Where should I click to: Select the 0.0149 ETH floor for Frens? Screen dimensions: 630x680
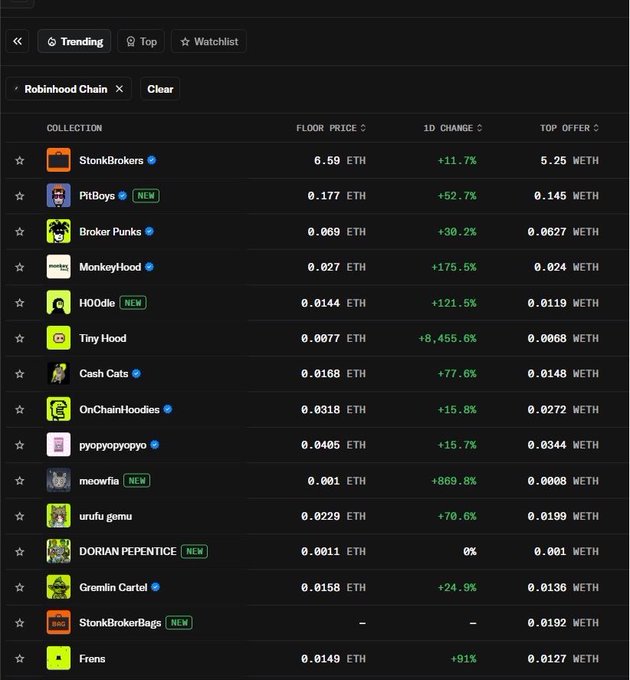coord(333,658)
